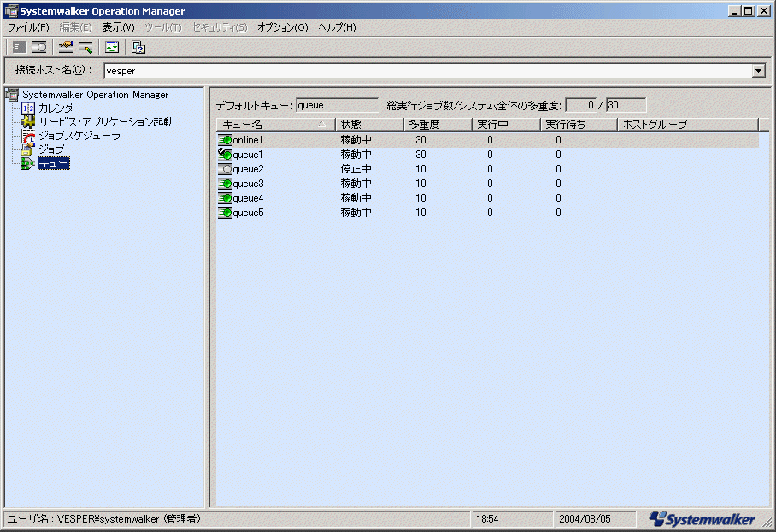Click the handshake connect toolbar icon

pyautogui.click(x=65, y=48)
